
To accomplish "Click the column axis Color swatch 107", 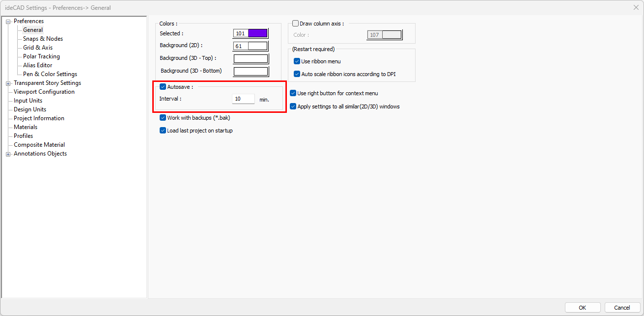I will coord(385,35).
